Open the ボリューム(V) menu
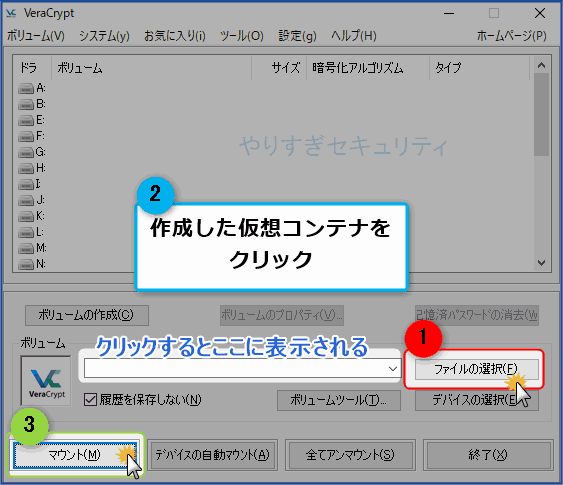This screenshot has width=563, height=485. point(36,36)
